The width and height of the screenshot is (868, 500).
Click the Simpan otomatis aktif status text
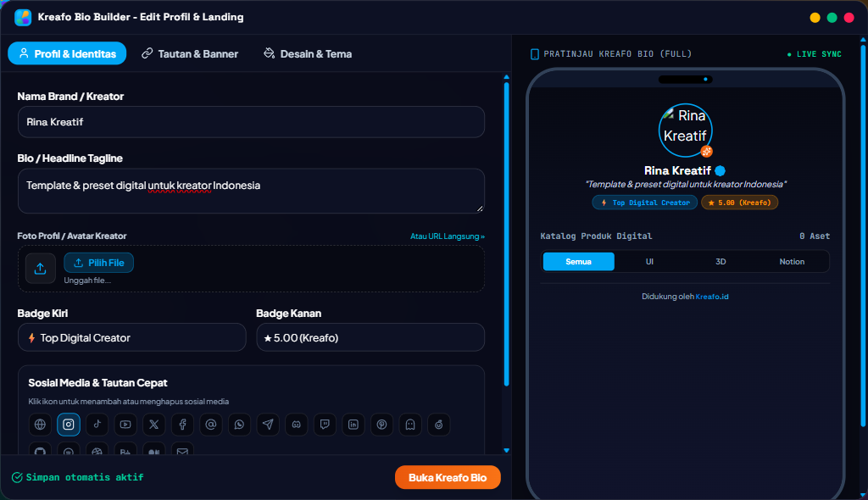85,477
